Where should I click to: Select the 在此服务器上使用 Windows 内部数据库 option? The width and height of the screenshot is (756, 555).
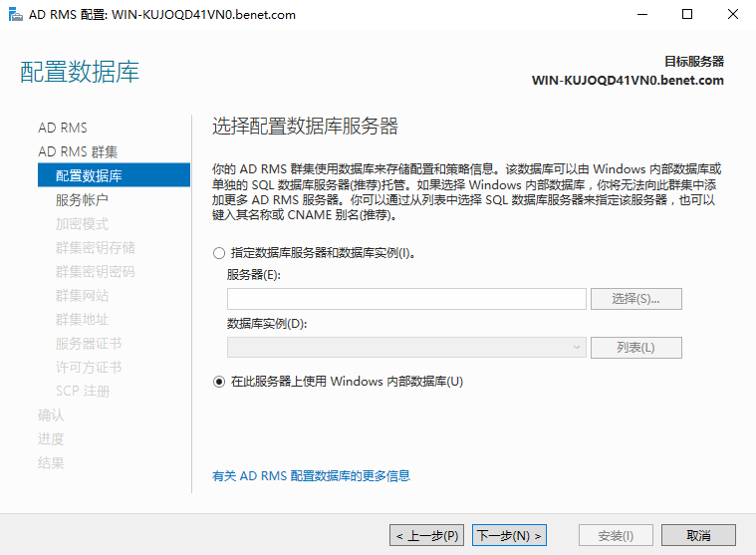pos(219,382)
